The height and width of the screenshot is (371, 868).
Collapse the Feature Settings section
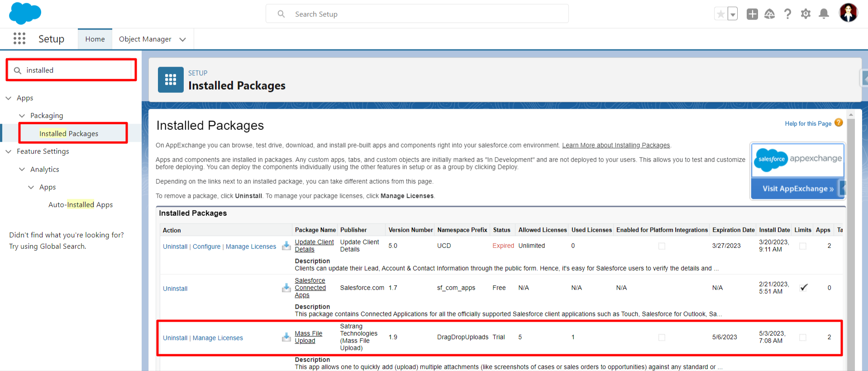8,152
